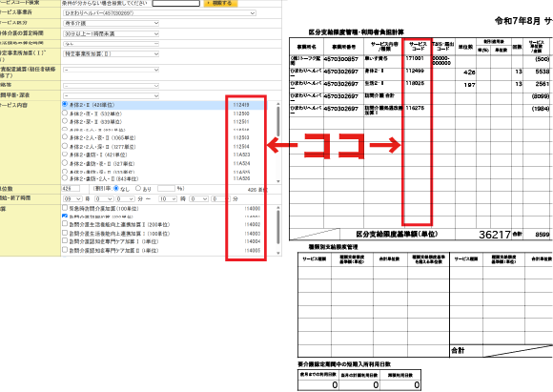Open the start hour 09 dropdown
This screenshot has height=392, width=553.
72,199
